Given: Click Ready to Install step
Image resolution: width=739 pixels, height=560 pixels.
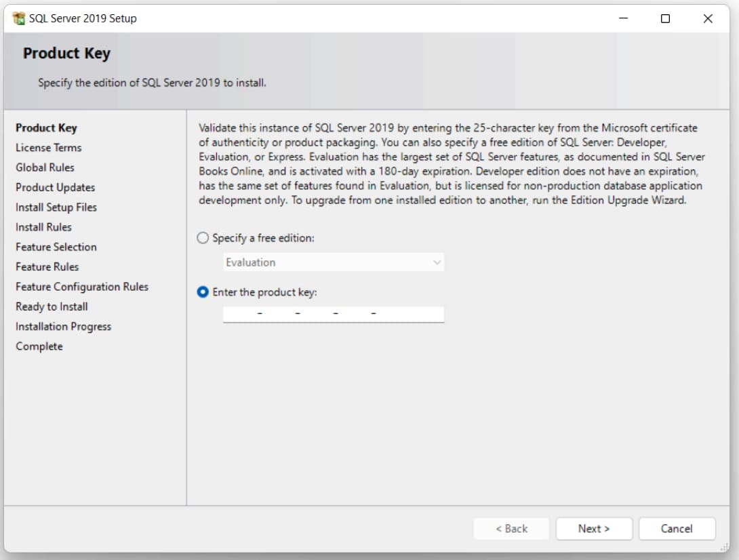Looking at the screenshot, I should (52, 306).
